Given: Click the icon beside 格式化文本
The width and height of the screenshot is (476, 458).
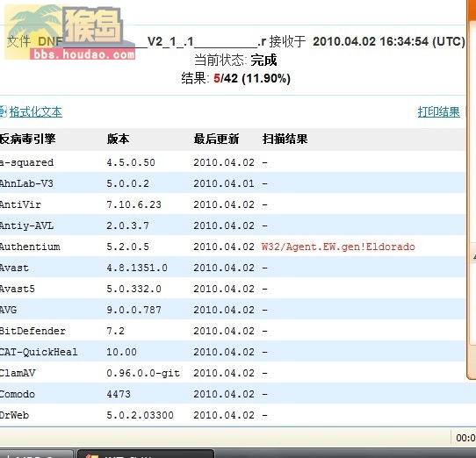Looking at the screenshot, I should (x=3, y=111).
